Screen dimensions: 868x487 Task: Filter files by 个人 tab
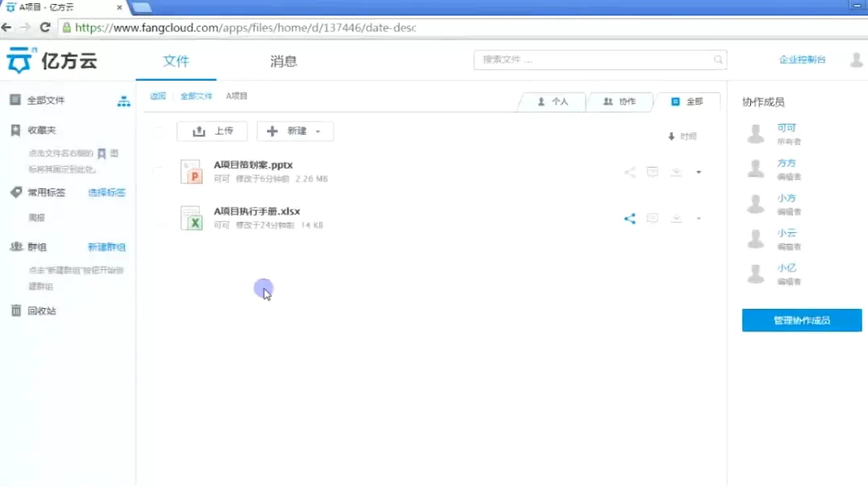pos(553,102)
